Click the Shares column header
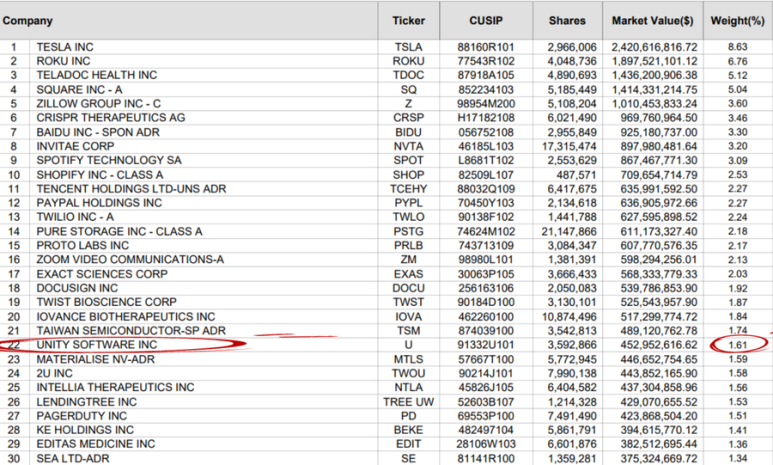773x465 pixels. [x=567, y=21]
